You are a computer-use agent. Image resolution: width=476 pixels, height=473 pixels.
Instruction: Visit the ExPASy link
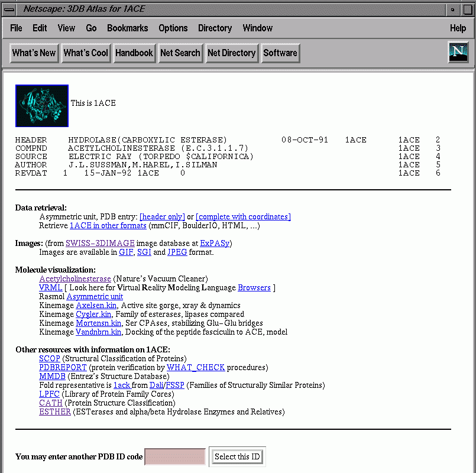click(x=215, y=243)
